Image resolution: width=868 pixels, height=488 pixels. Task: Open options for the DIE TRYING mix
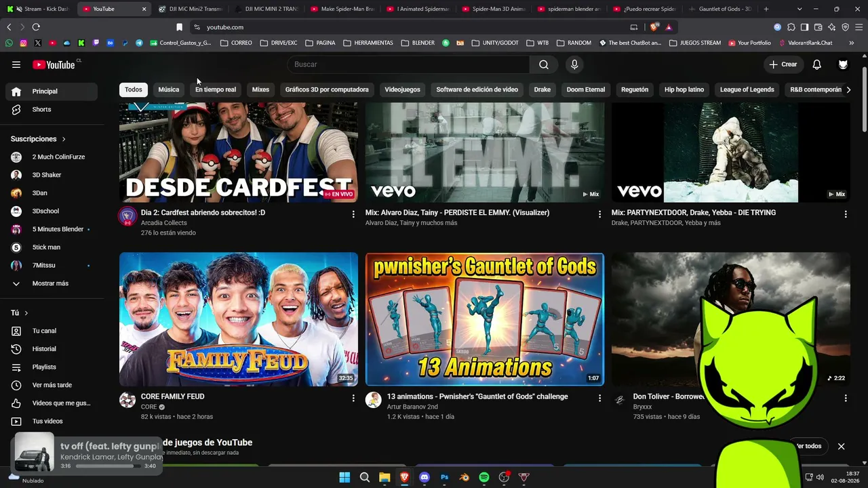[846, 214]
